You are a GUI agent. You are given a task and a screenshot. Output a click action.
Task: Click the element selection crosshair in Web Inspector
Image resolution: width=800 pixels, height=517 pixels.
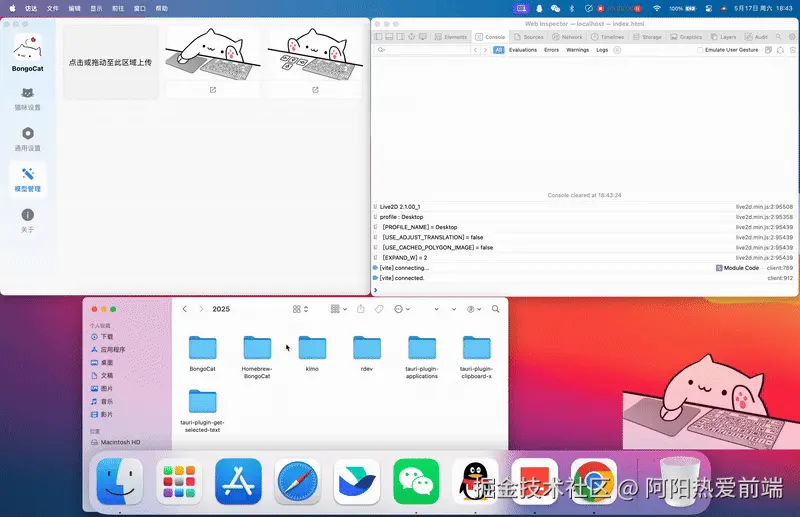click(412, 37)
